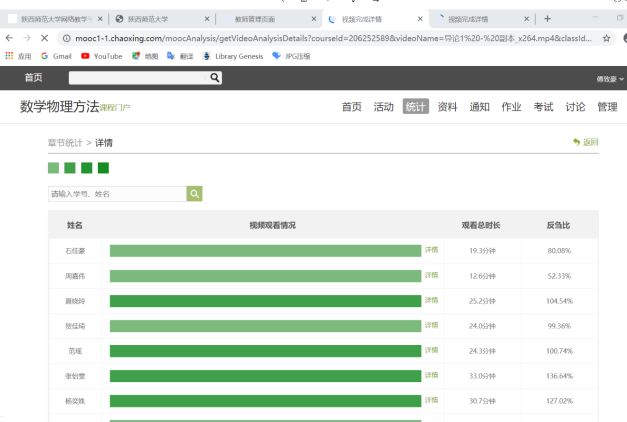Image resolution: width=627 pixels, height=422 pixels.
Task: Open a new browser tab with plus button
Action: (547, 19)
